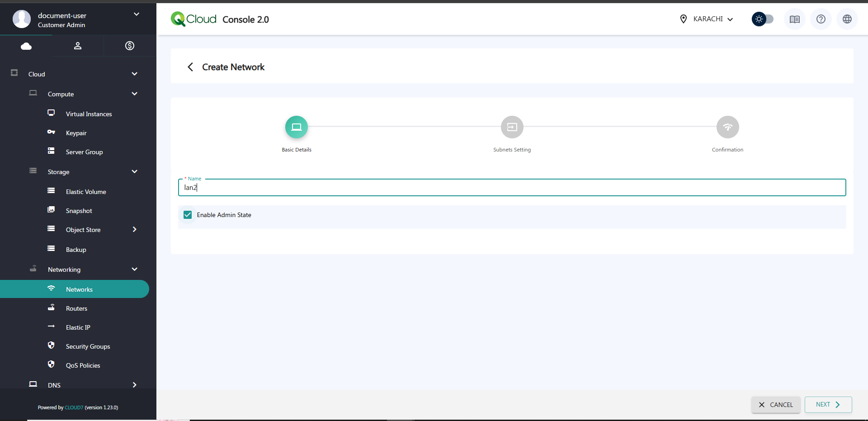The height and width of the screenshot is (421, 868).
Task: Go to Security Groups page
Action: [x=88, y=346]
